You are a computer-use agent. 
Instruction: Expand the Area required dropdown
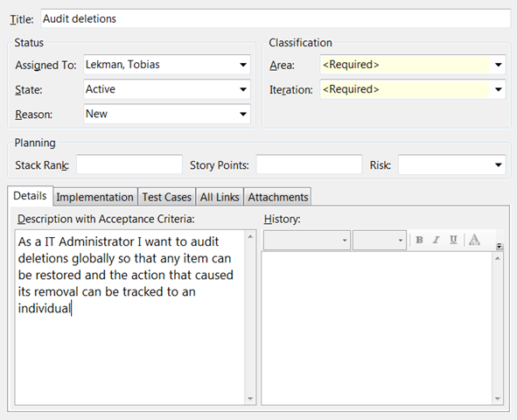click(x=499, y=65)
